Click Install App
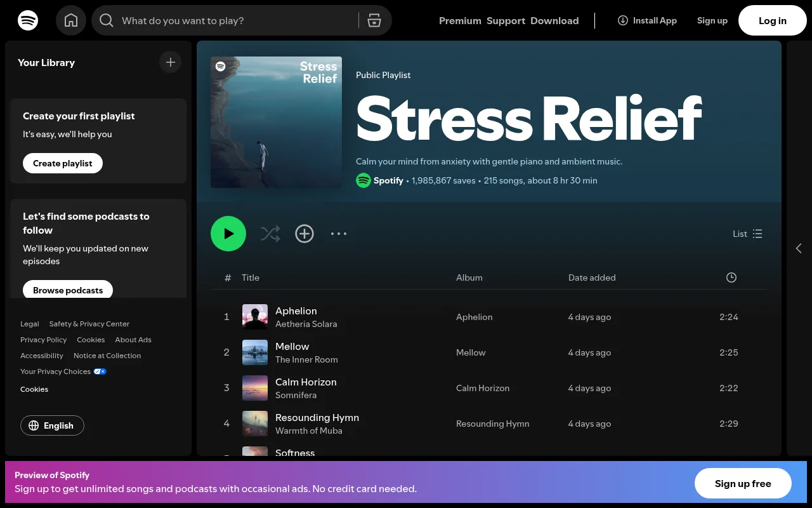This screenshot has height=508, width=812. point(647,20)
